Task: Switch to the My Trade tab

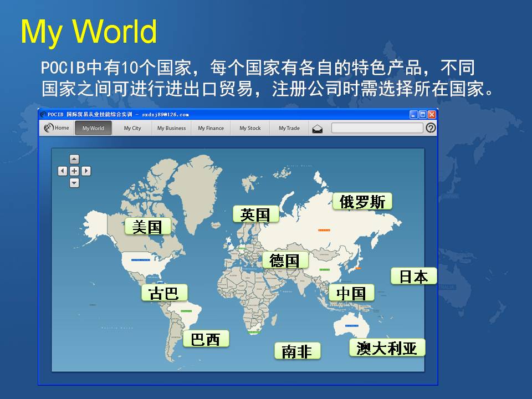Action: [289, 128]
